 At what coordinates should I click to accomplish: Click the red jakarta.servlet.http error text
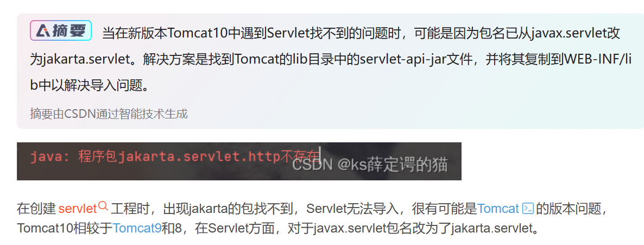[199, 156]
